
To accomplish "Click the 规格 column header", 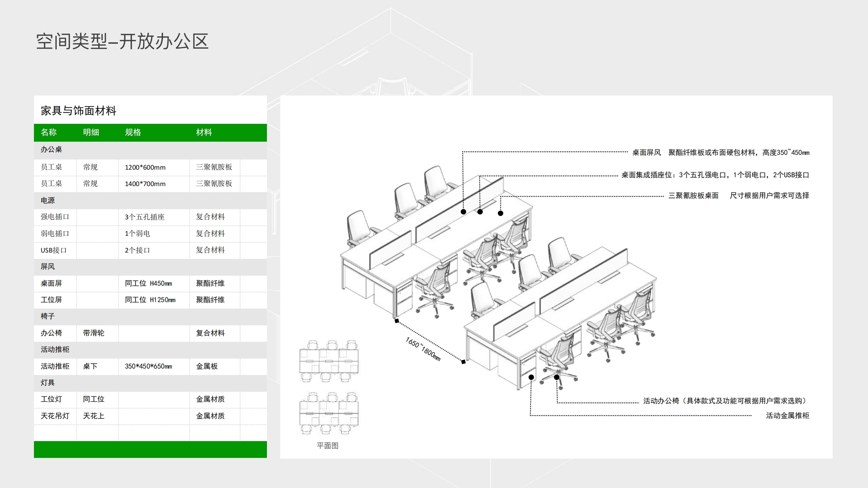I will point(133,132).
